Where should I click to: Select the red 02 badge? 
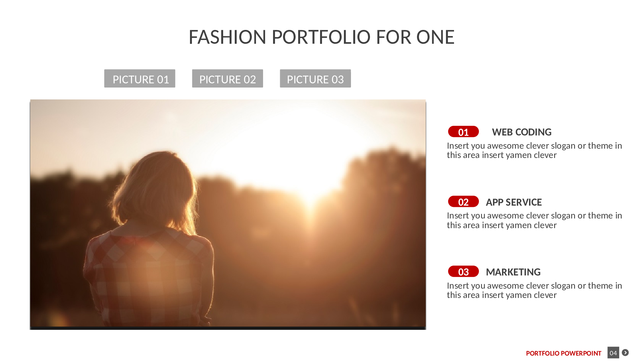click(463, 201)
